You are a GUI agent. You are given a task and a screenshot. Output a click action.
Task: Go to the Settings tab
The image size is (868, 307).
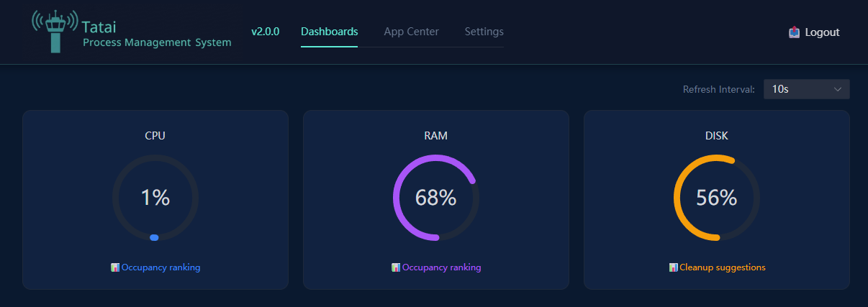[x=484, y=32]
